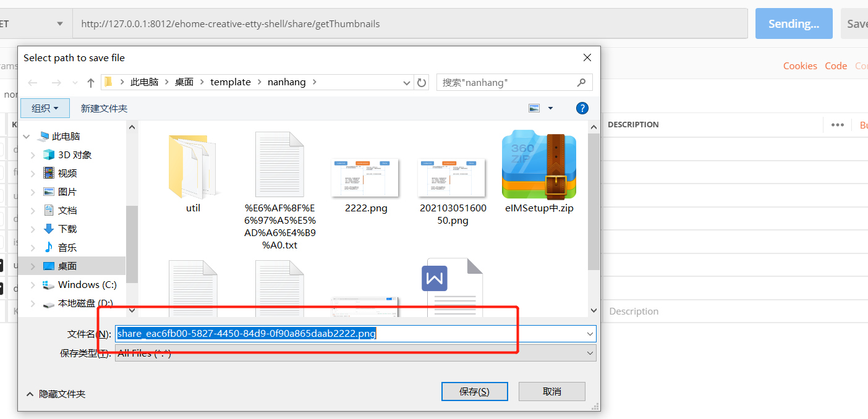Click the 取消 cancel button

pos(552,391)
